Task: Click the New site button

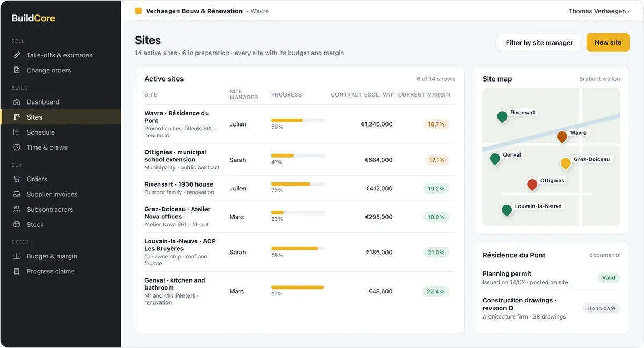Action: click(608, 42)
